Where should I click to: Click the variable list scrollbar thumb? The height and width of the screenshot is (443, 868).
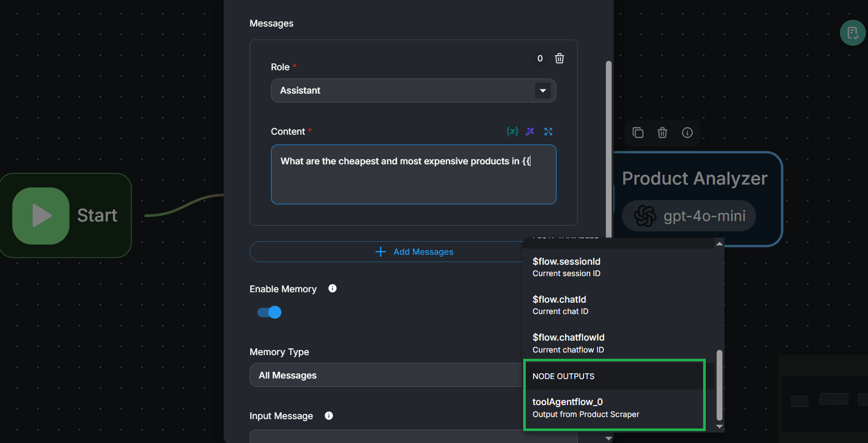[x=719, y=385]
